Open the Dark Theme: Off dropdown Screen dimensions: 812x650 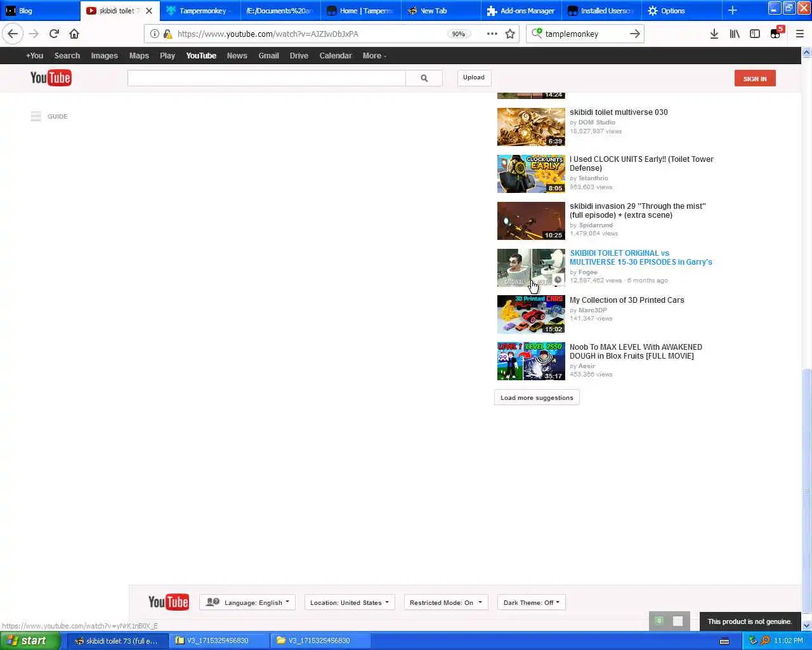(532, 602)
